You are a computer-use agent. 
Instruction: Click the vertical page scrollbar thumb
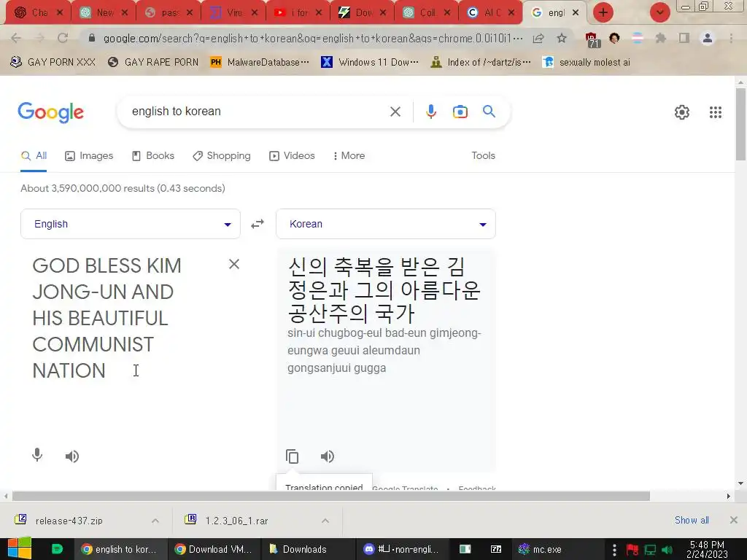[x=740, y=124]
